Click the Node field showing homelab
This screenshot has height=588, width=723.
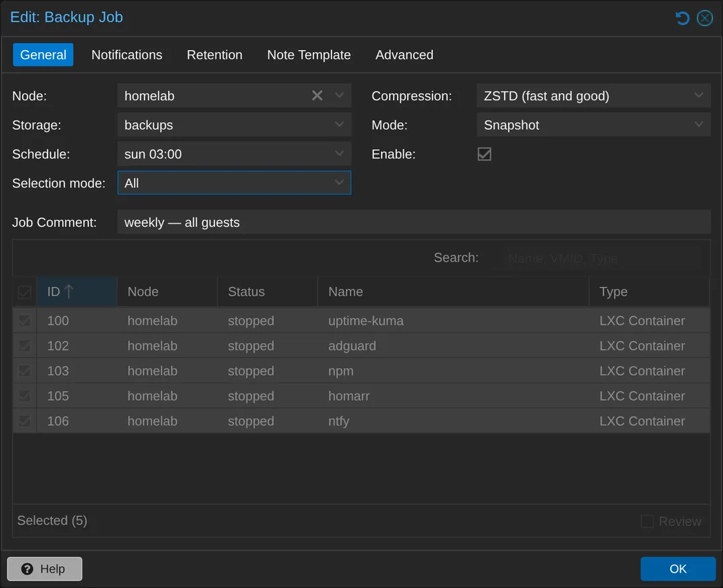coord(234,96)
